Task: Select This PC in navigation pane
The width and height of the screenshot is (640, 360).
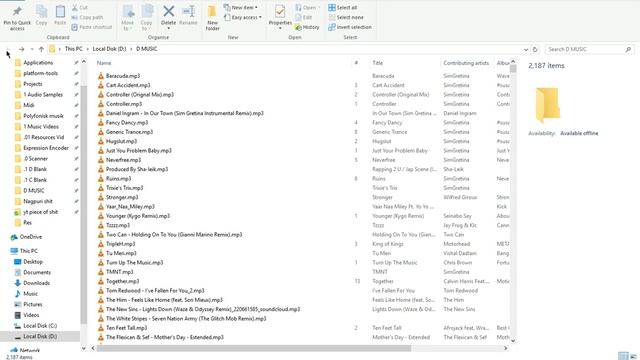Action: point(28,251)
